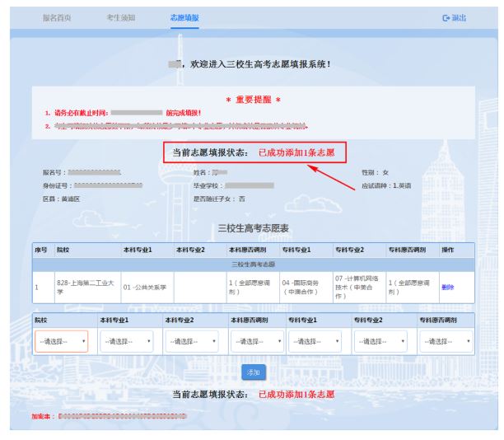Expand the 本科专业1 dropdown
This screenshot has width=504, height=440.
pos(126,341)
